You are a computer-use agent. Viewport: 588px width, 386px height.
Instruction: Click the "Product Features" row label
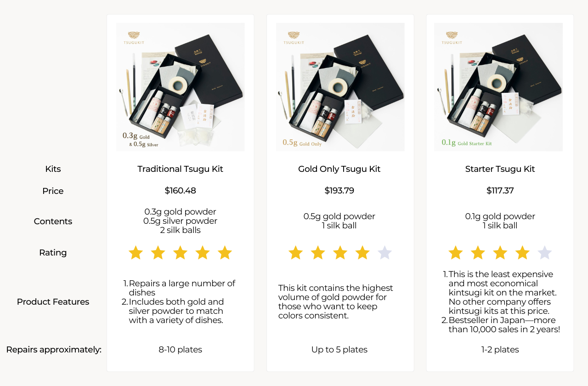click(x=53, y=302)
